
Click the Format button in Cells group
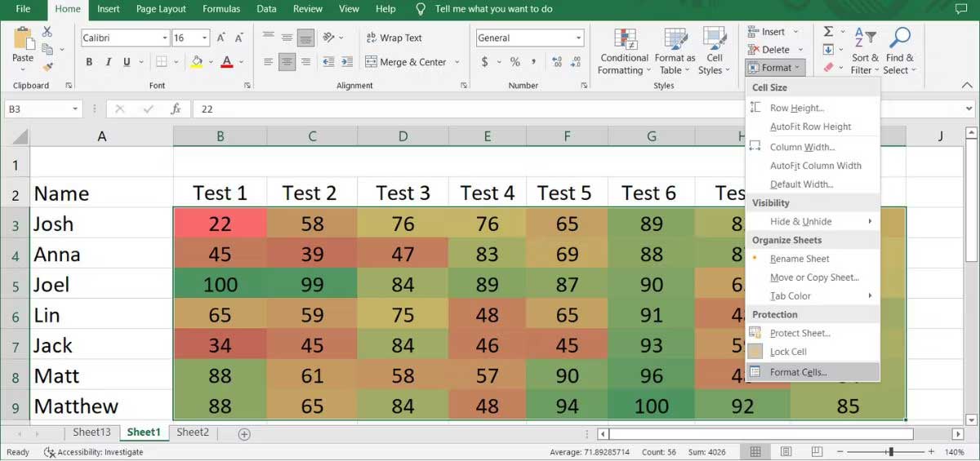[x=776, y=68]
